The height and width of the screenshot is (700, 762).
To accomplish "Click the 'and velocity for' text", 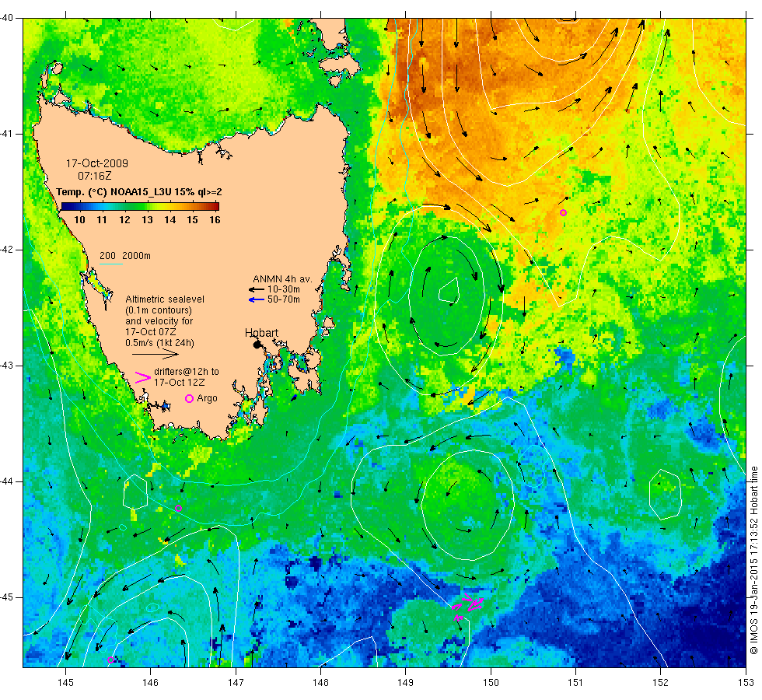I will click(x=159, y=321).
